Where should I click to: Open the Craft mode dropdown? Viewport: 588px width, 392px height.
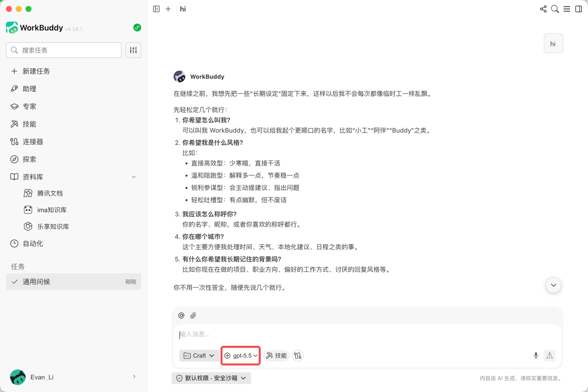click(199, 355)
